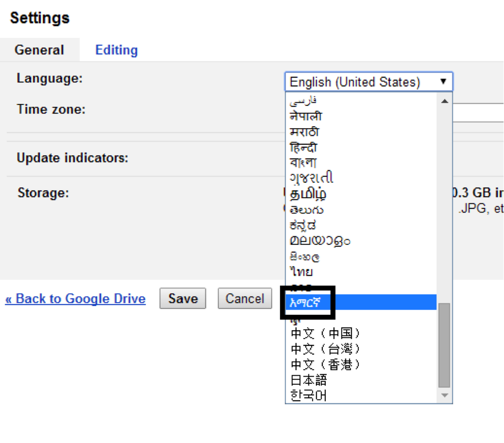
Task: Pick தமிழ் from the language list
Action: tap(308, 194)
